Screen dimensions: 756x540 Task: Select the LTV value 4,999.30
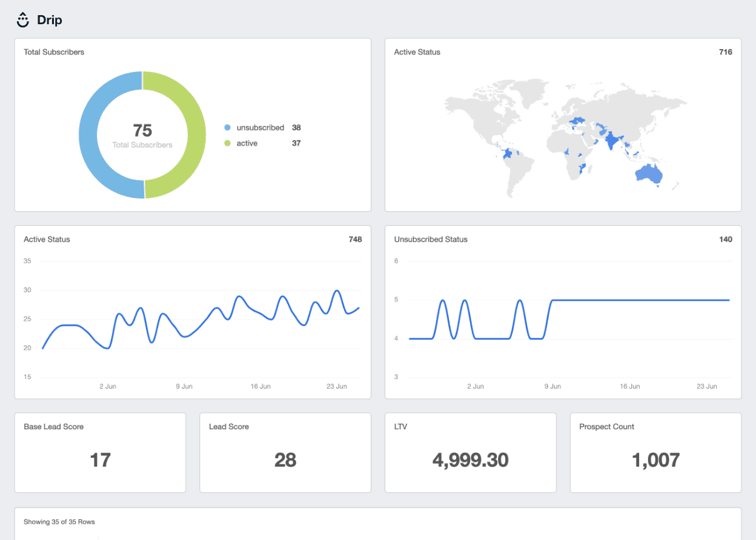pyautogui.click(x=470, y=460)
